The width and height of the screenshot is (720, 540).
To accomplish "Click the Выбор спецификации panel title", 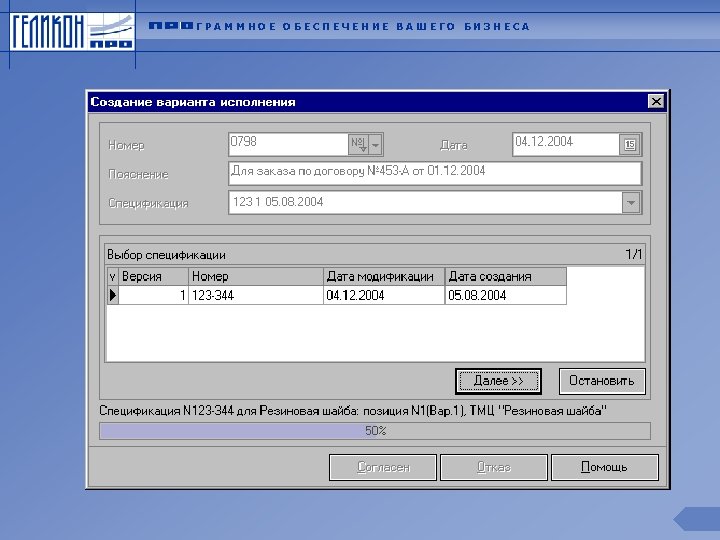I will pyautogui.click(x=166, y=255).
